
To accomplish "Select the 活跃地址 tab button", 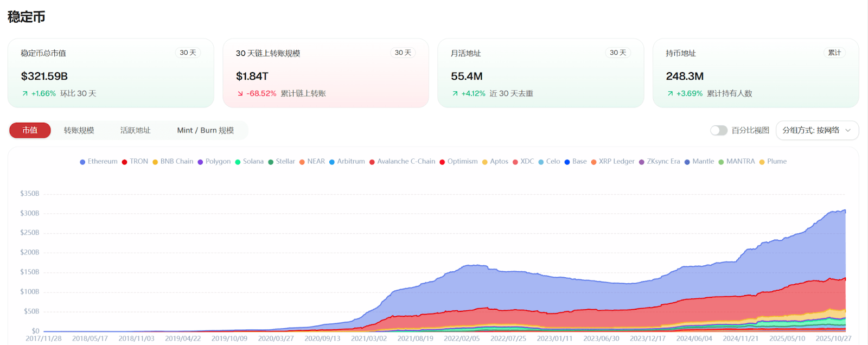I will pyautogui.click(x=136, y=130).
